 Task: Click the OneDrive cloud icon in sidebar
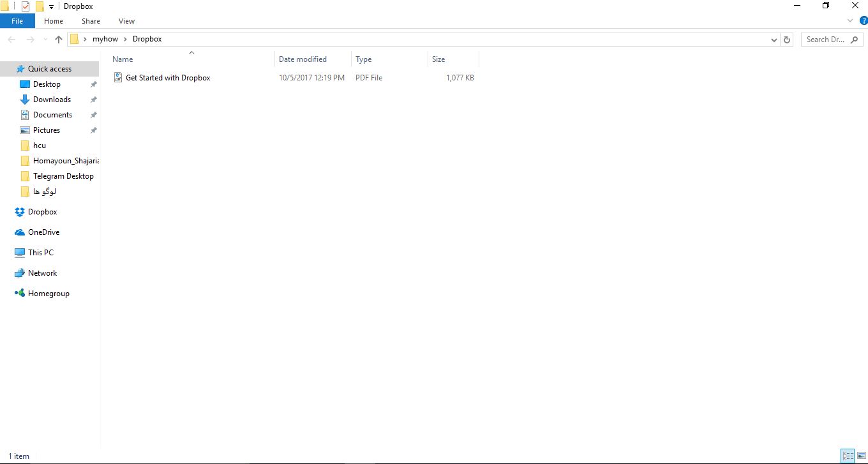(20, 232)
